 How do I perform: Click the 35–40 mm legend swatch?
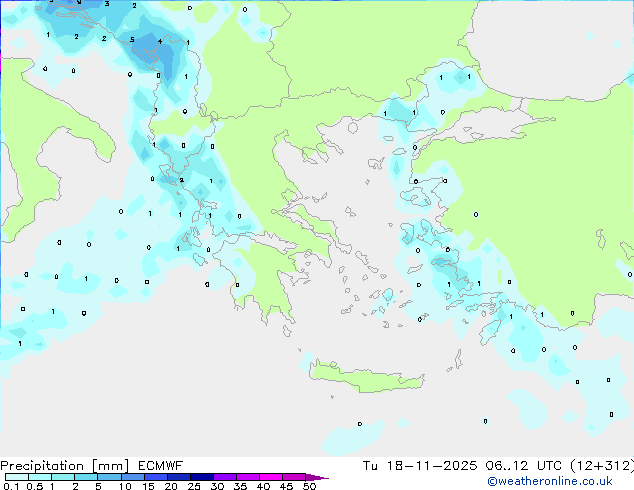coord(248,477)
